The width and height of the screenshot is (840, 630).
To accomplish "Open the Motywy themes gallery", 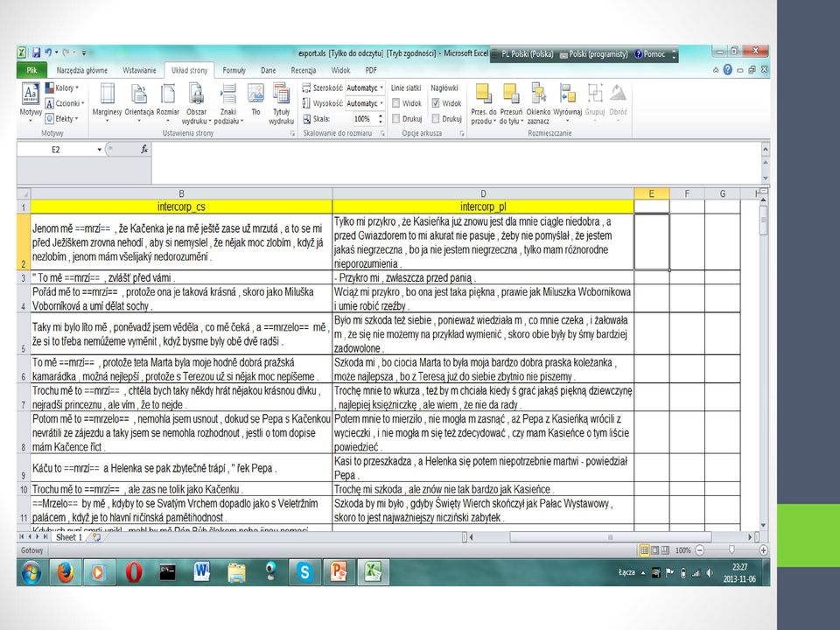I will pyautogui.click(x=31, y=101).
